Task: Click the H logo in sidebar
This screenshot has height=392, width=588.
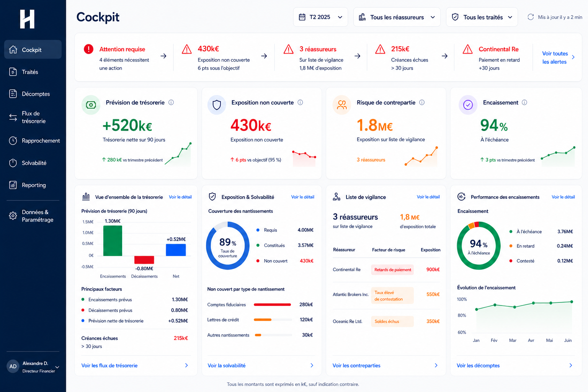Action: [x=27, y=19]
